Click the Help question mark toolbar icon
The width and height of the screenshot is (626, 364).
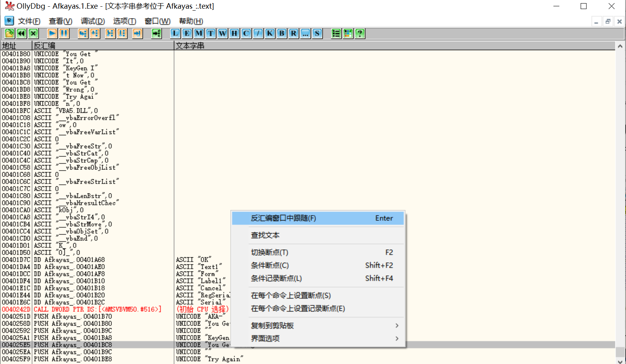click(360, 33)
